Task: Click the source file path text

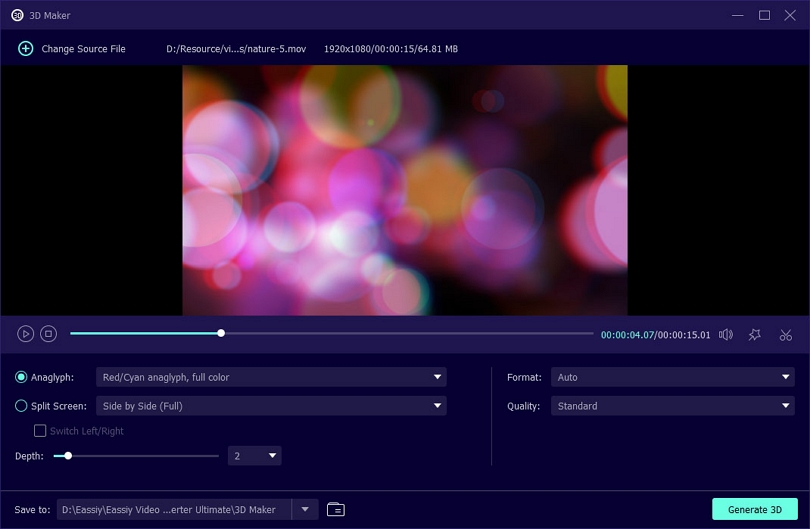Action: pyautogui.click(x=236, y=49)
